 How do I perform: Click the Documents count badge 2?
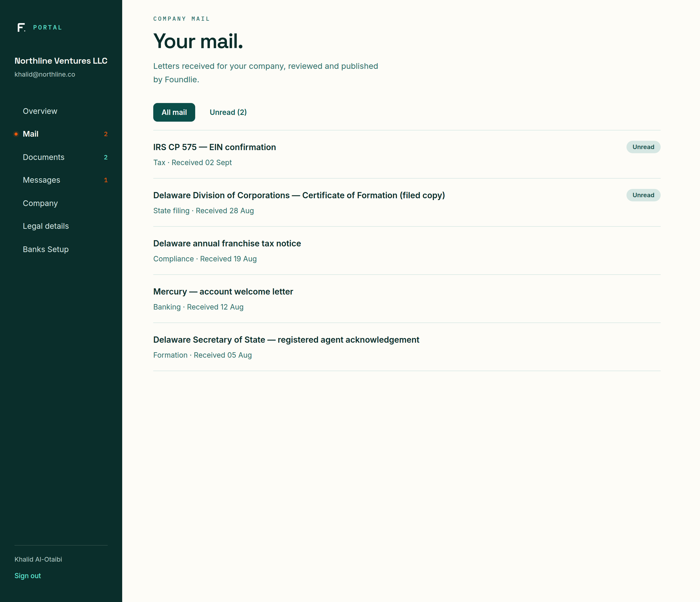click(x=106, y=157)
